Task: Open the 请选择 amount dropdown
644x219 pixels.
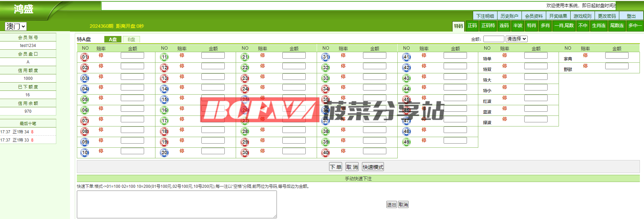Action: coord(516,39)
